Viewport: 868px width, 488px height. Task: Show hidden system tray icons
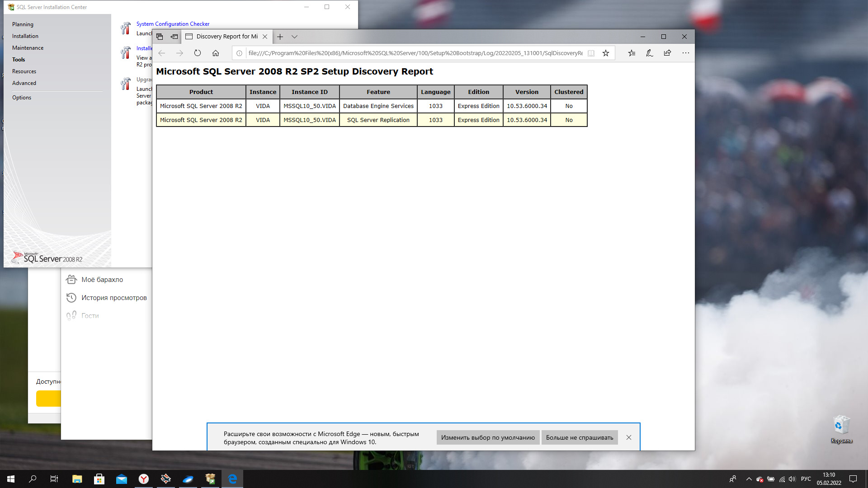pos(749,479)
